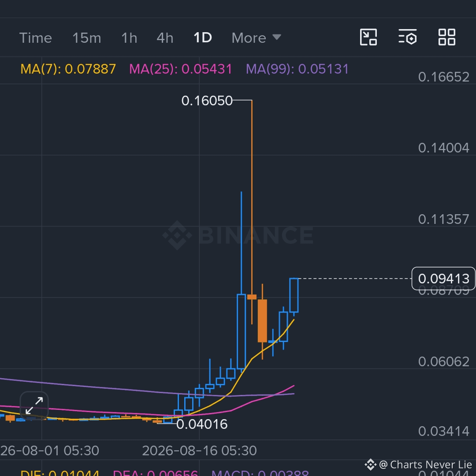476x476 pixels.
Task: Tap the DIF: 0.01044 indicator value
Action: tap(60, 472)
